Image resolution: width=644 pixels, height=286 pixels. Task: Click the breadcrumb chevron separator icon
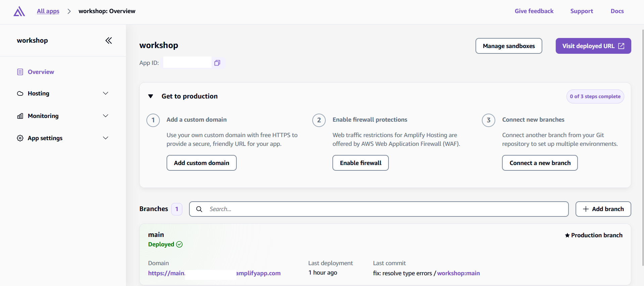(x=69, y=11)
